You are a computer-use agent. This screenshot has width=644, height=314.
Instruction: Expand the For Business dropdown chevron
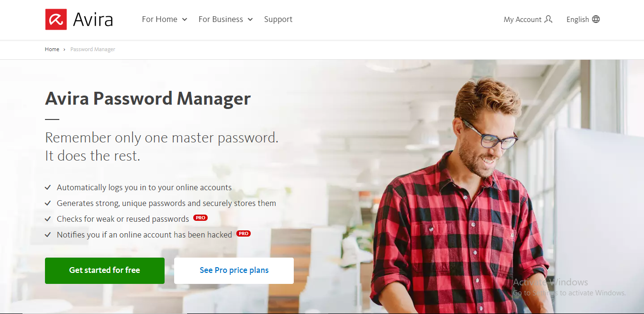click(250, 20)
